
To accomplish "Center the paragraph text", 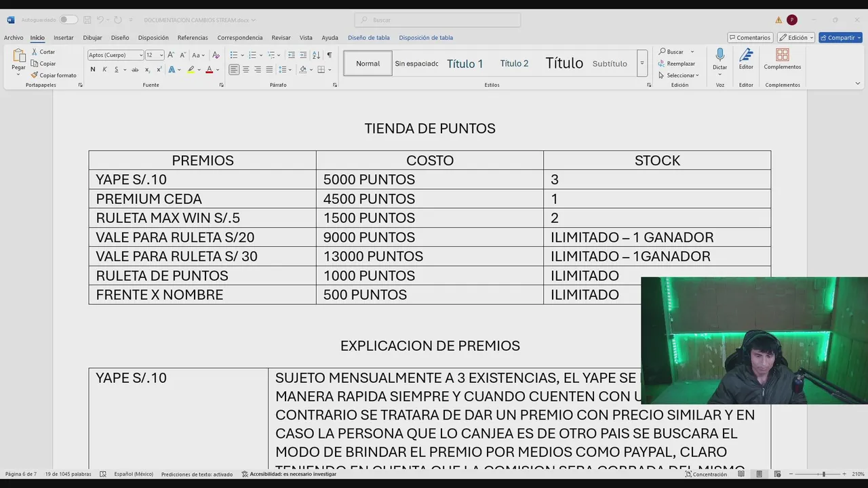I will 245,69.
